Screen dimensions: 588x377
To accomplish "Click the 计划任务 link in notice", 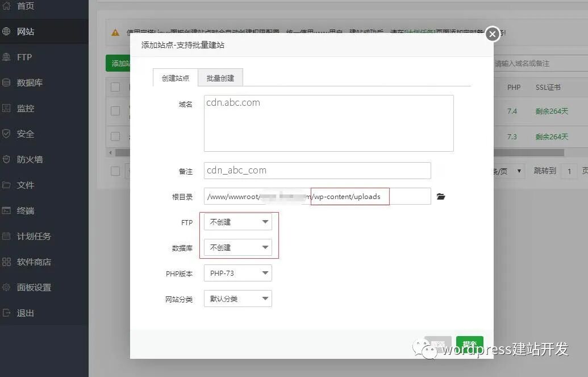I will [419, 32].
